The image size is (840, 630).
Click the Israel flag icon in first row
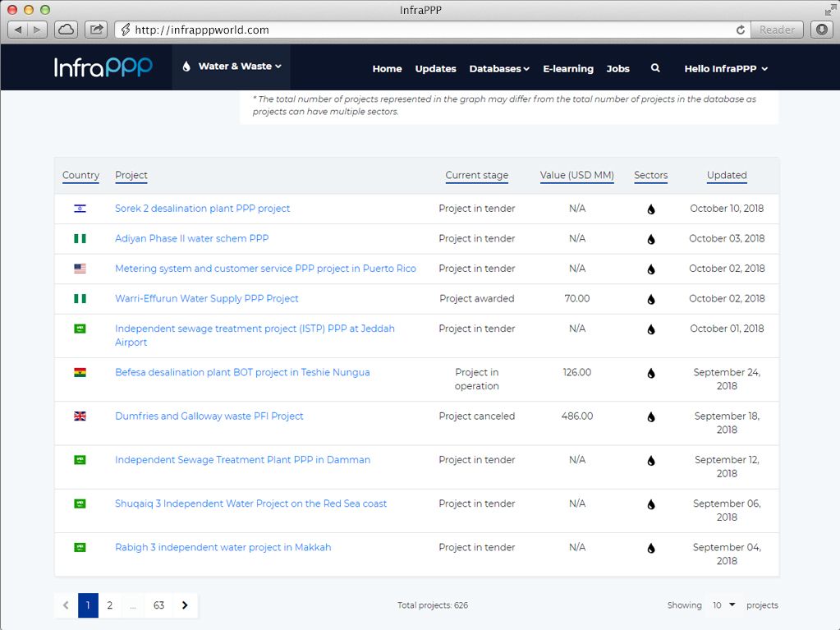[80, 209]
